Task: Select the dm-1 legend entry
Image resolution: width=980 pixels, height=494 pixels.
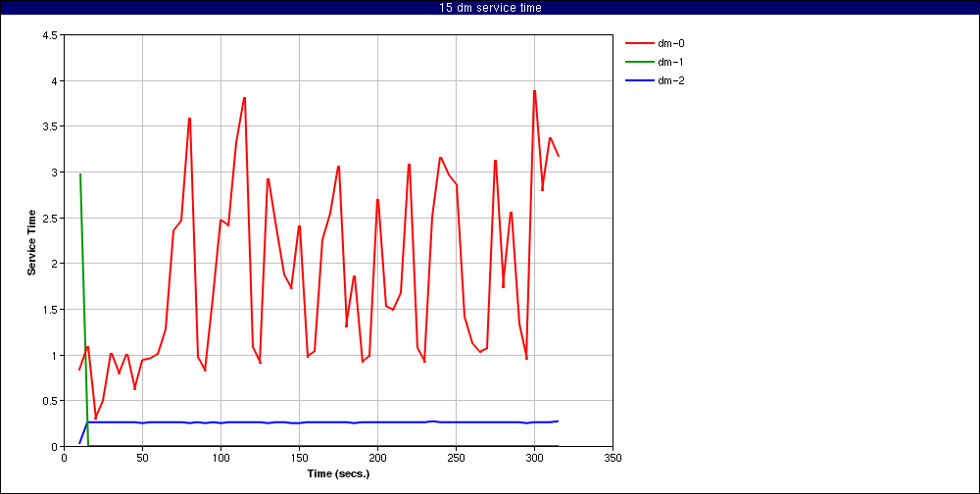Action: [x=655, y=62]
